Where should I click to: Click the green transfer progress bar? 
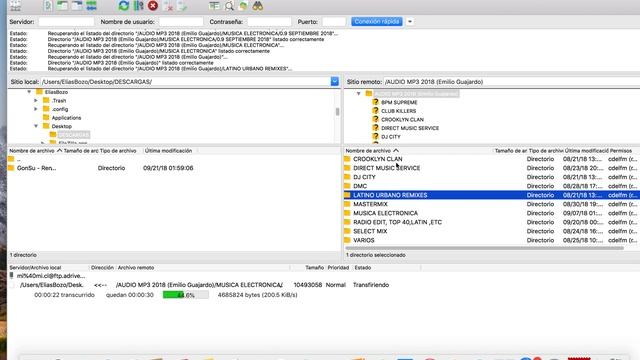[185, 295]
